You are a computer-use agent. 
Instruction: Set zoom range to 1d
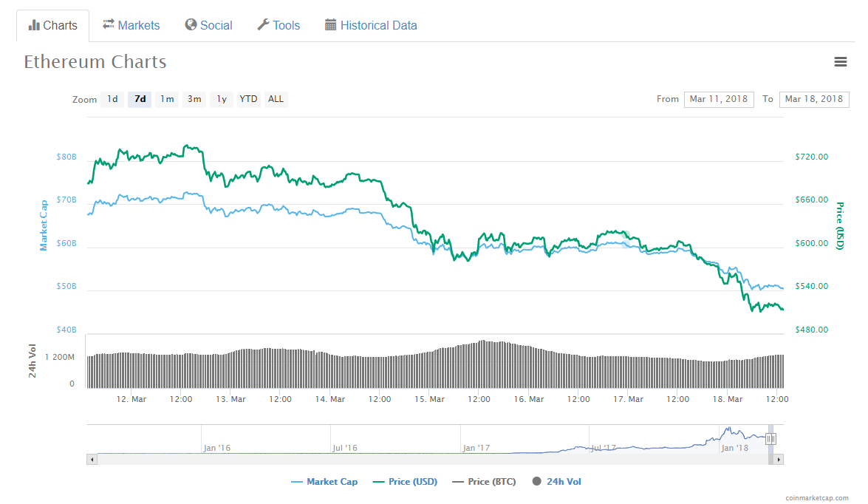point(112,99)
